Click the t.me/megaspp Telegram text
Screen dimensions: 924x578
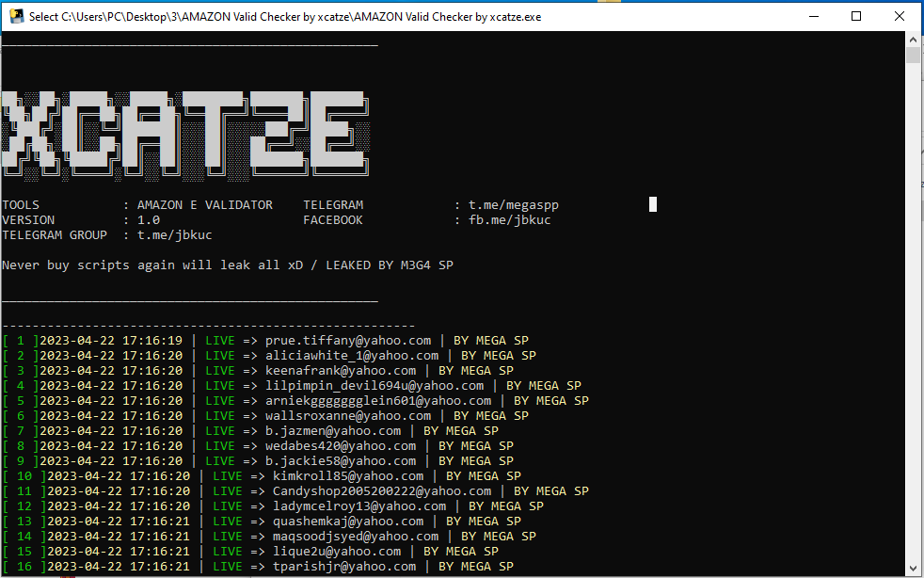pos(514,205)
